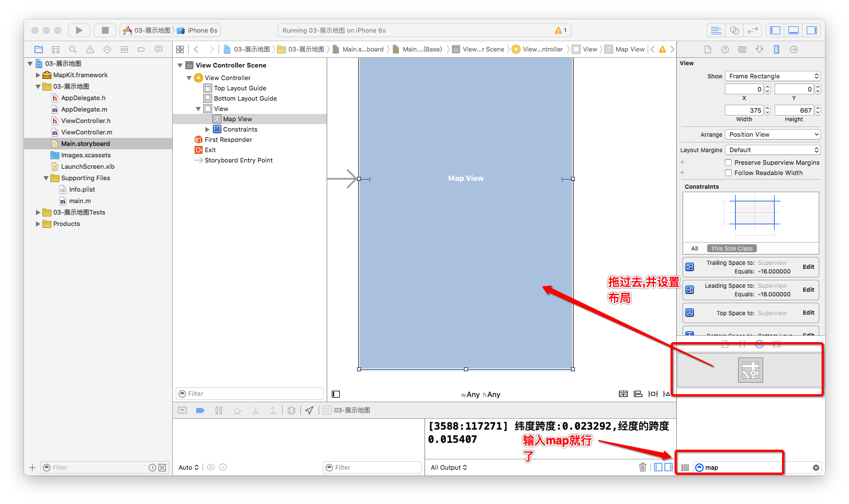Open the Report navigator tab

coord(158,49)
